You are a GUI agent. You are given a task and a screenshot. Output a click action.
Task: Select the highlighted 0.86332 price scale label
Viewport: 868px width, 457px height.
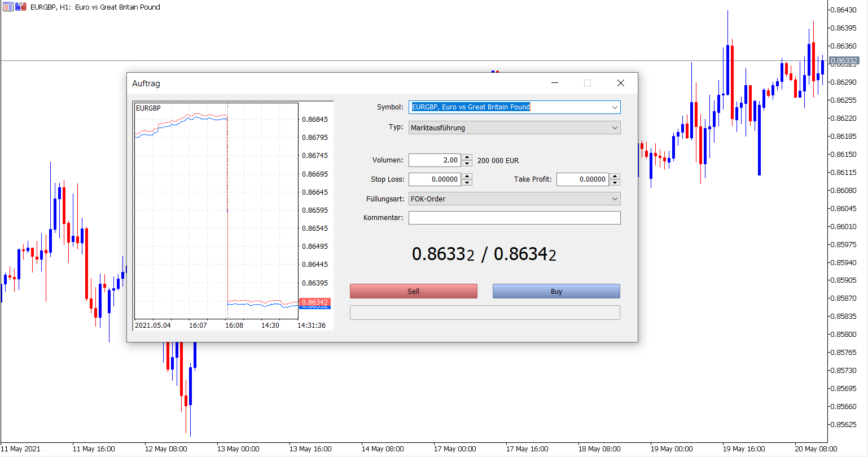pyautogui.click(x=844, y=60)
